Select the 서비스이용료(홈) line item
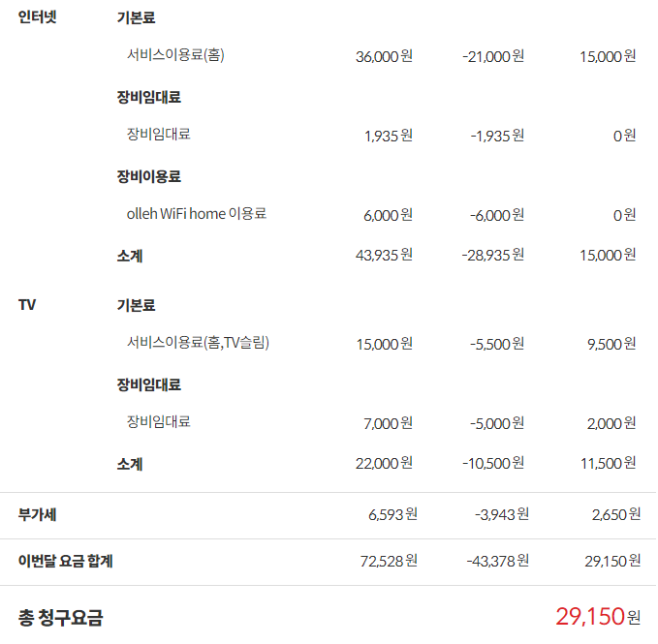 [175, 55]
